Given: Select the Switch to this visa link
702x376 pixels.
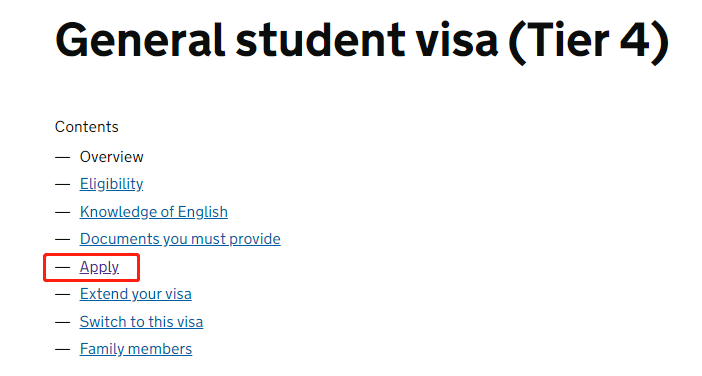Looking at the screenshot, I should coord(141,322).
